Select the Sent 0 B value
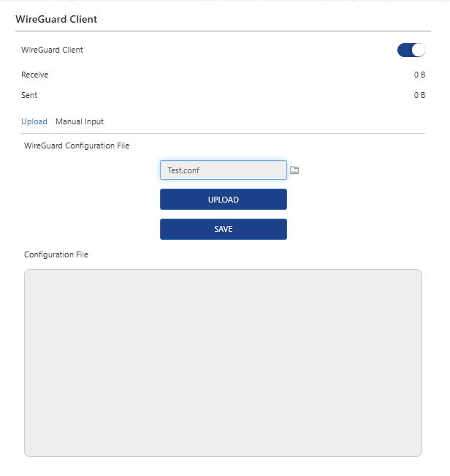Screen dimensions: 450x476 pyautogui.click(x=419, y=95)
